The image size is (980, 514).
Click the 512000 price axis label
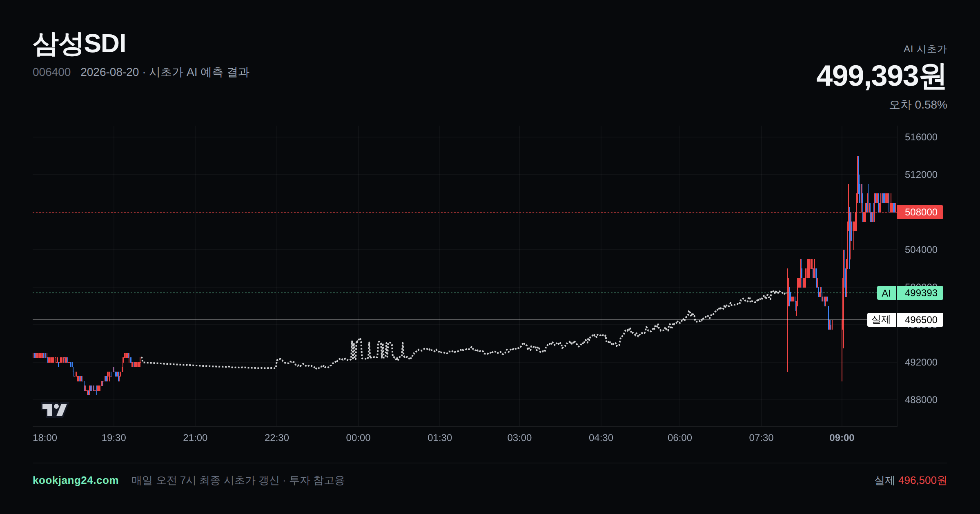[x=921, y=175]
